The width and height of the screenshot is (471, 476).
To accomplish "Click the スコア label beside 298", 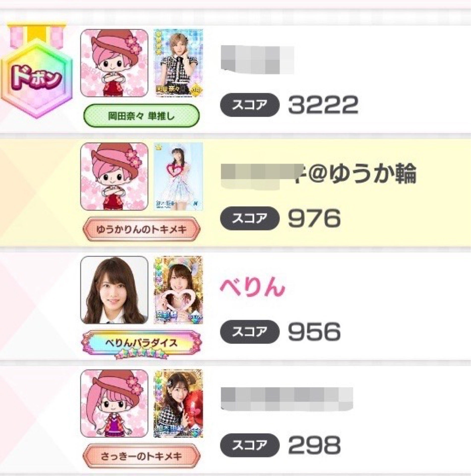I will pyautogui.click(x=250, y=445).
